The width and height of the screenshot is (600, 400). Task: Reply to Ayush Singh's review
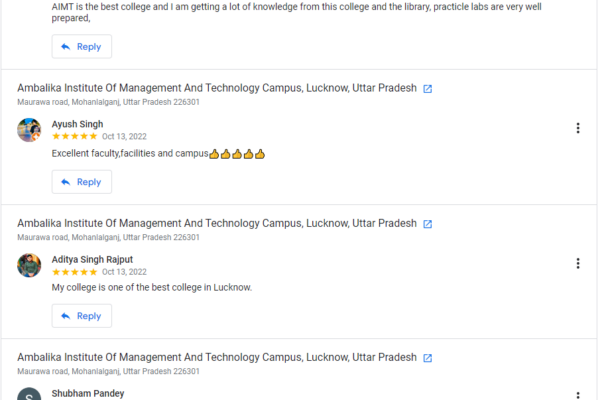pyautogui.click(x=81, y=182)
